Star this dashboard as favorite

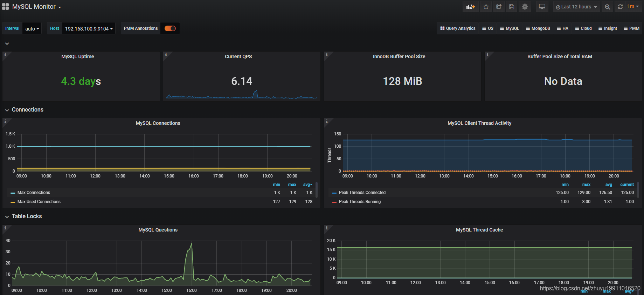click(486, 7)
